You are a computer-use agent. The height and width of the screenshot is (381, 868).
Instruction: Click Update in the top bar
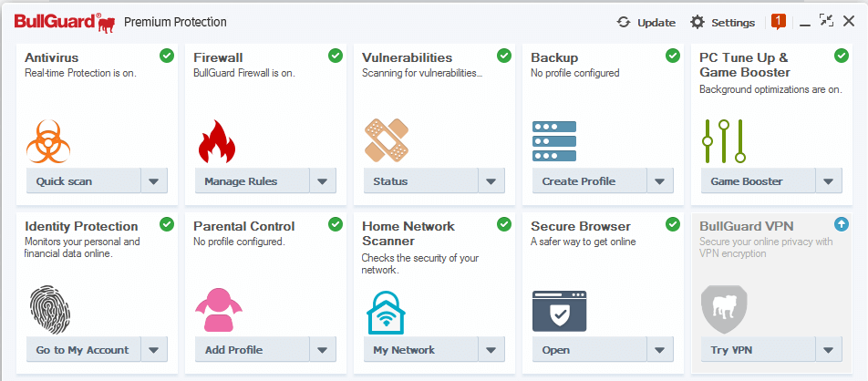(x=646, y=23)
